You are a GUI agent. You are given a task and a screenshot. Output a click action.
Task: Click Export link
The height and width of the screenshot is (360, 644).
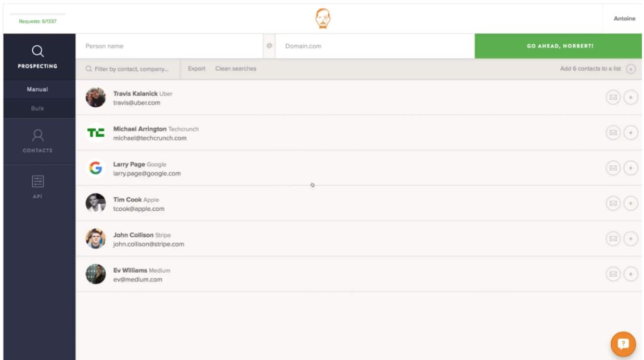pyautogui.click(x=197, y=69)
